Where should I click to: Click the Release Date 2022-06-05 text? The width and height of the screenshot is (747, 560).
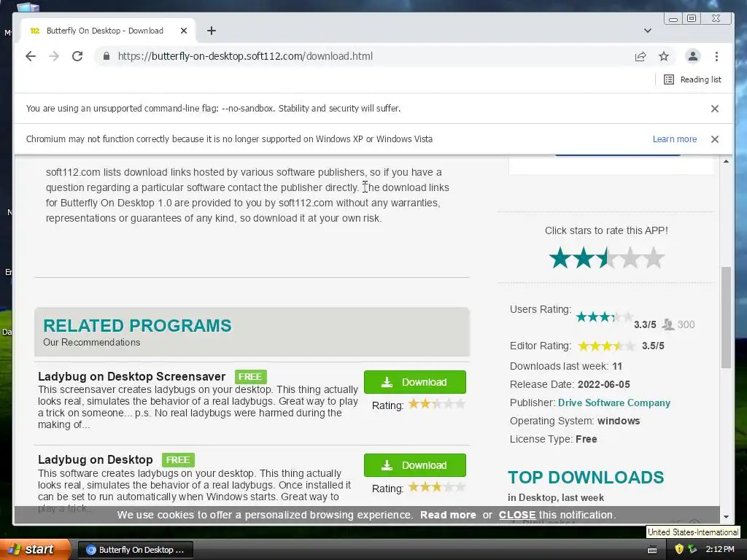(570, 384)
